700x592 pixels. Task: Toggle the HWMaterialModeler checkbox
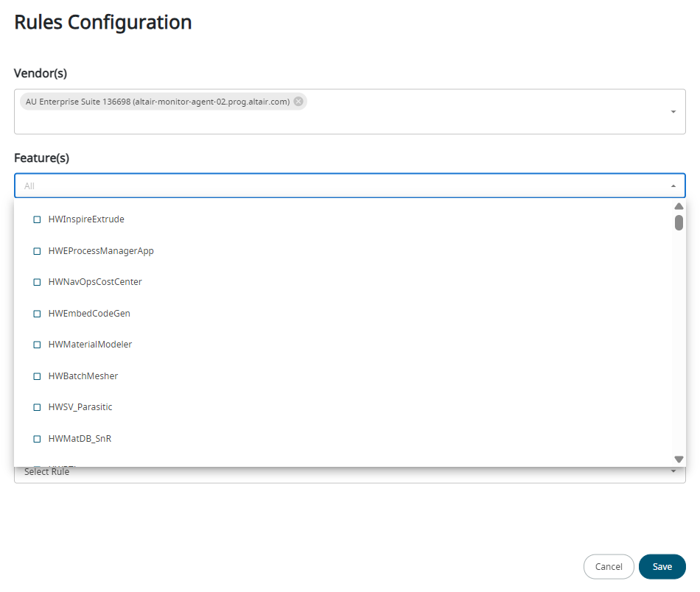pos(37,345)
